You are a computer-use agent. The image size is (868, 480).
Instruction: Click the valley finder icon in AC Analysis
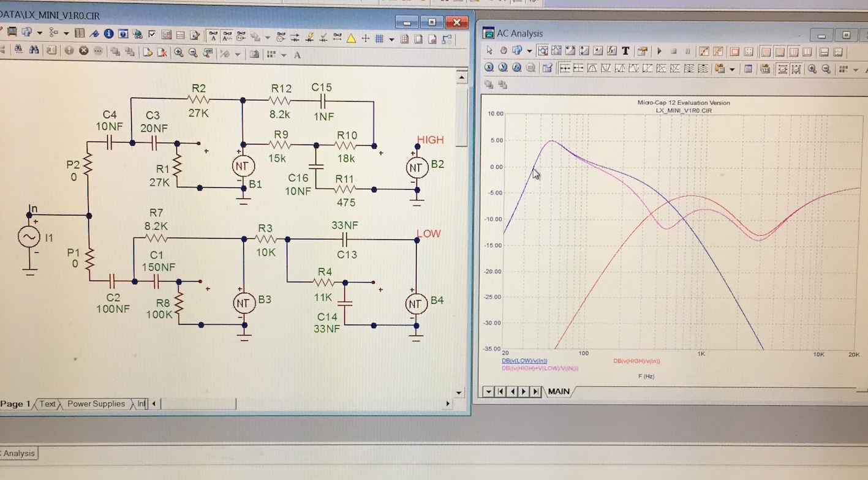pos(606,68)
